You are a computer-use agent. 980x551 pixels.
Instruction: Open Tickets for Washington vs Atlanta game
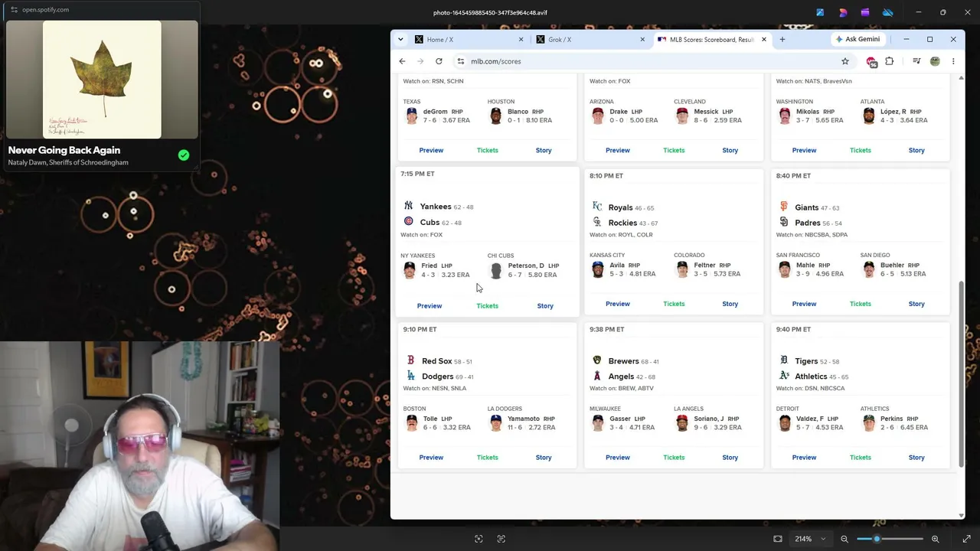point(861,150)
